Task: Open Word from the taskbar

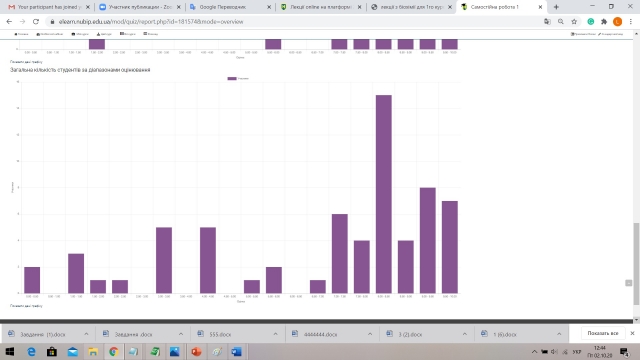Action: coord(237,351)
